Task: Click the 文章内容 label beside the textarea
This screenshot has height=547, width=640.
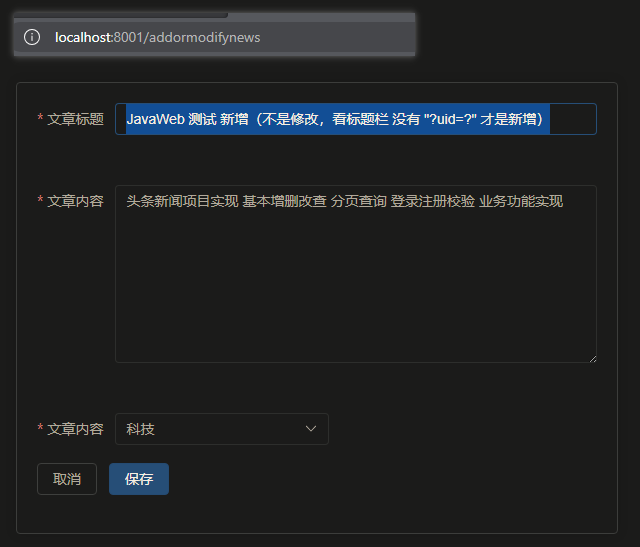Action: (76, 201)
